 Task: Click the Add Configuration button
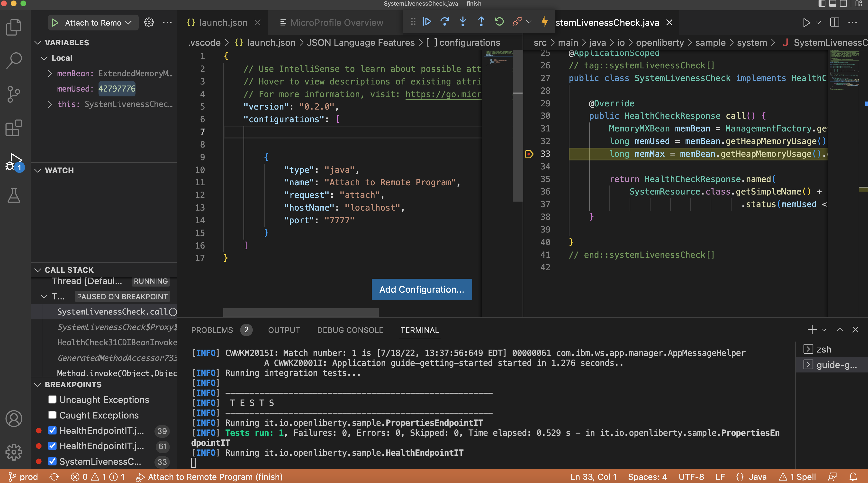(422, 289)
